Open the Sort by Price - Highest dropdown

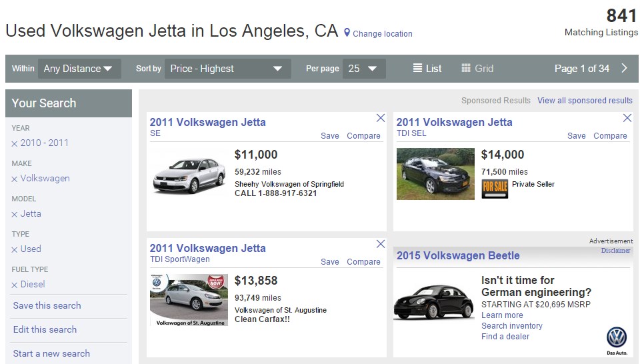(228, 69)
